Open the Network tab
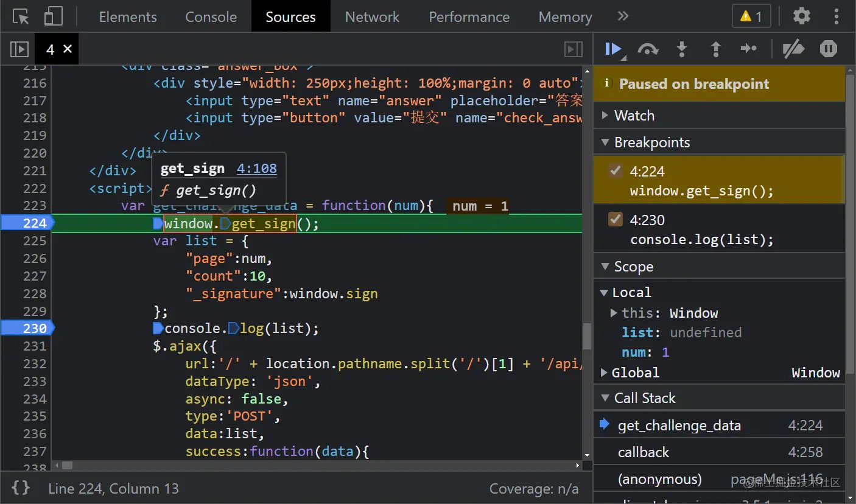This screenshot has width=856, height=504. click(x=372, y=17)
